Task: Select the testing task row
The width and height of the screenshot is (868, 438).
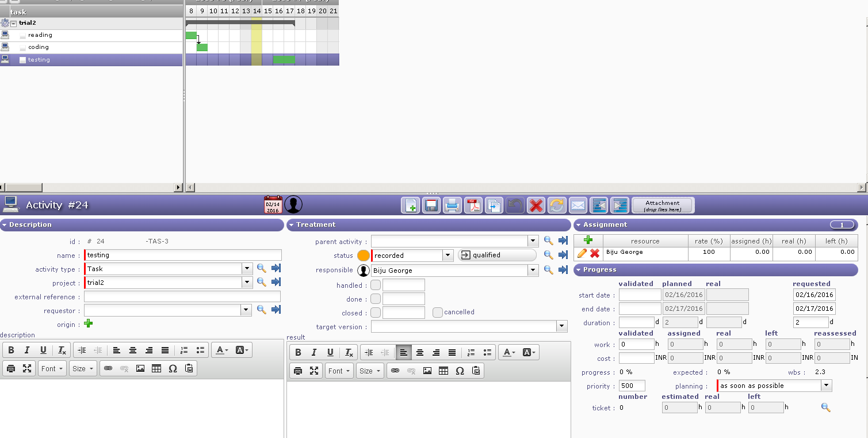Action: [91, 60]
